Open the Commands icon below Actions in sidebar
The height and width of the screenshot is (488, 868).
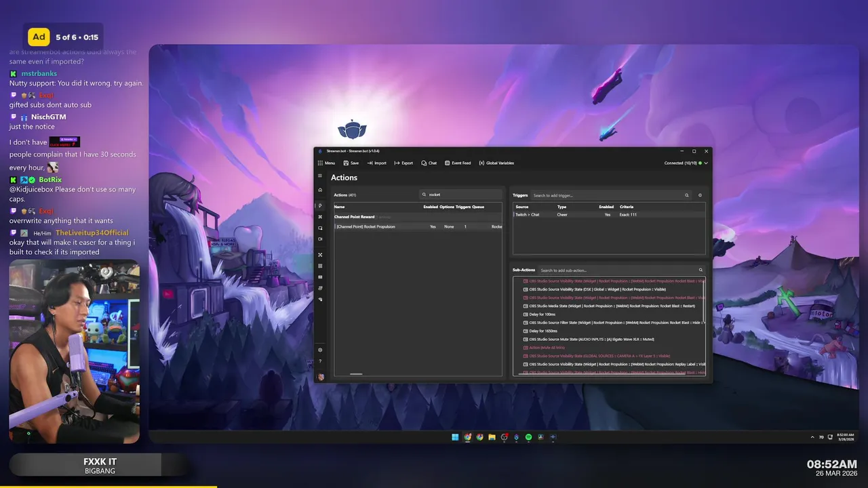[320, 217]
